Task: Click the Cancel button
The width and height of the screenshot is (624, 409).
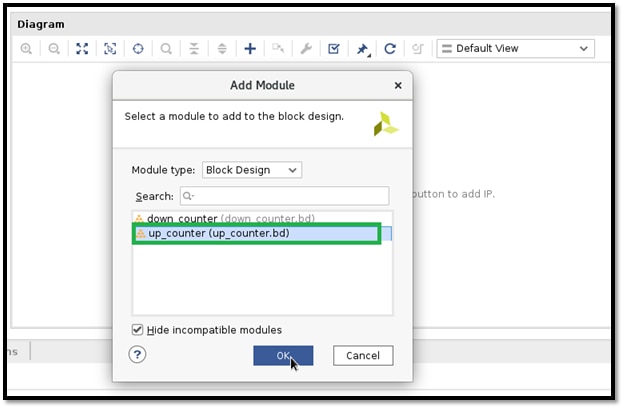Action: (x=363, y=355)
